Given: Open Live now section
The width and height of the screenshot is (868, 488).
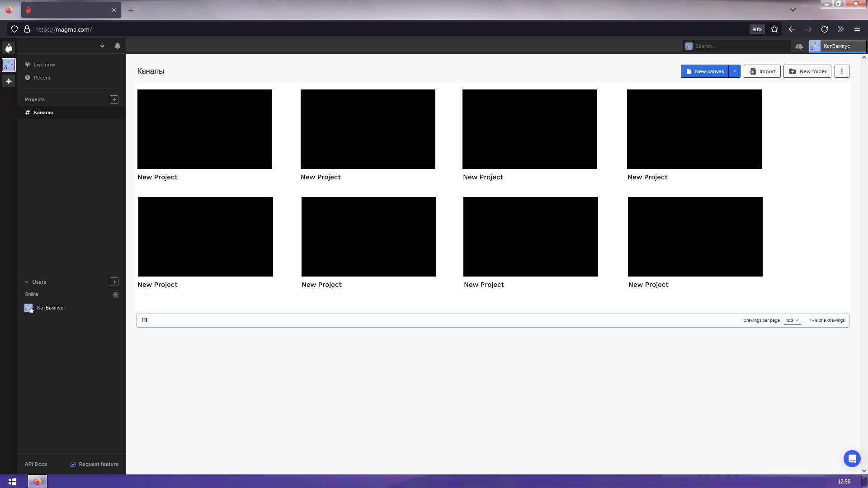Looking at the screenshot, I should coord(44,65).
